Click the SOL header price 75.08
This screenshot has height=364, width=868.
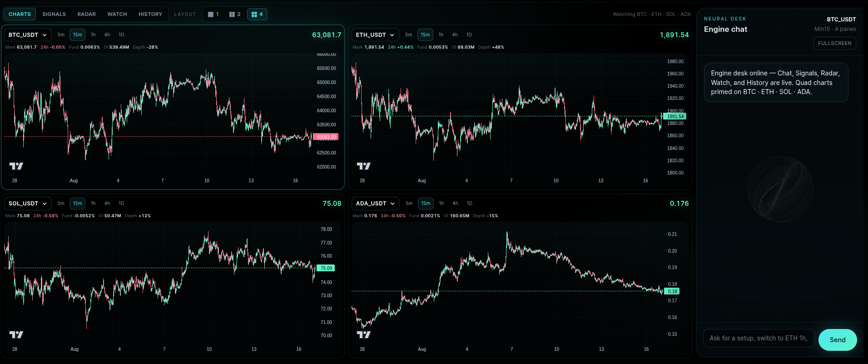(332, 204)
